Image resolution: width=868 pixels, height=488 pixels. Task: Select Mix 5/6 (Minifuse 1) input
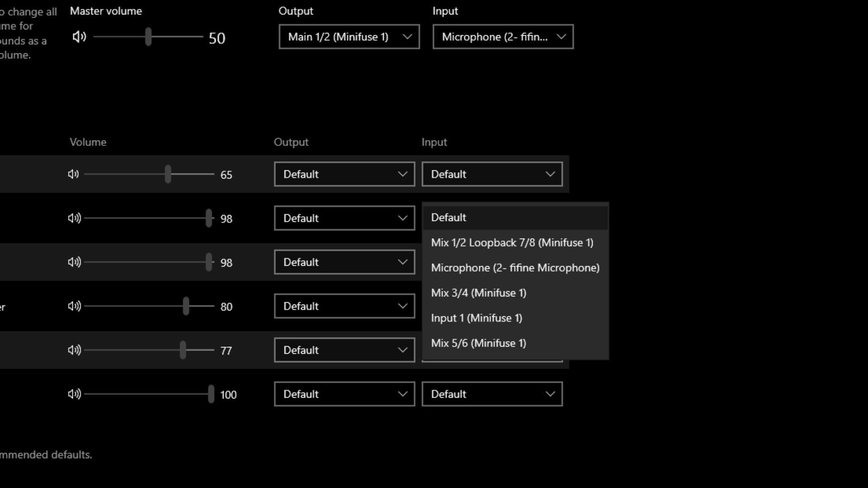[x=478, y=343]
